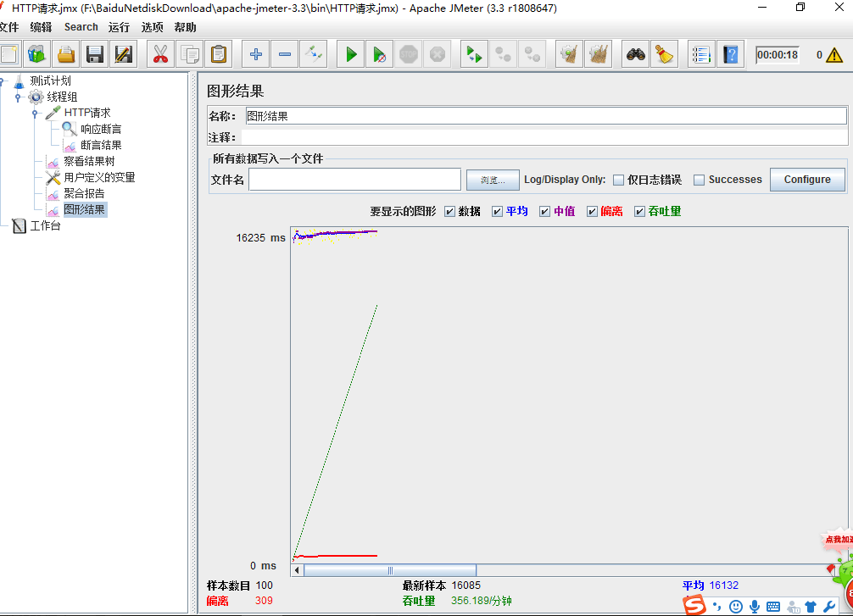Start test without pauses icon
This screenshot has height=616, width=853.
coord(380,54)
